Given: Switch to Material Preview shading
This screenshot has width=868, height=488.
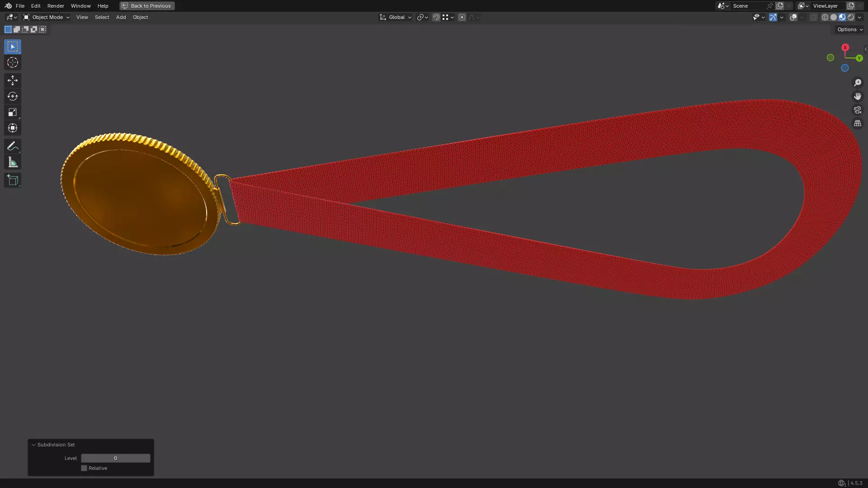Looking at the screenshot, I should [842, 17].
